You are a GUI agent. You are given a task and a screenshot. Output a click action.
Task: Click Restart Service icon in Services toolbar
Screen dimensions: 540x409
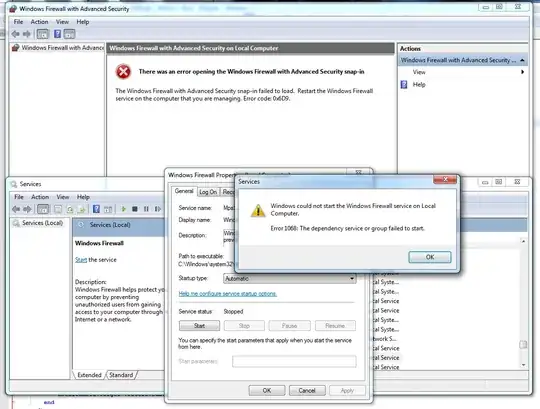pyautogui.click(x=158, y=209)
